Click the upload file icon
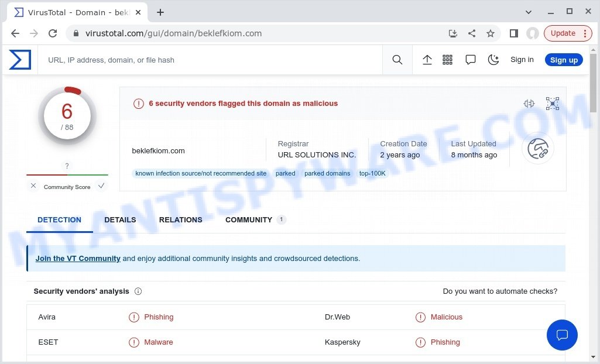600x364 pixels. coord(427,60)
